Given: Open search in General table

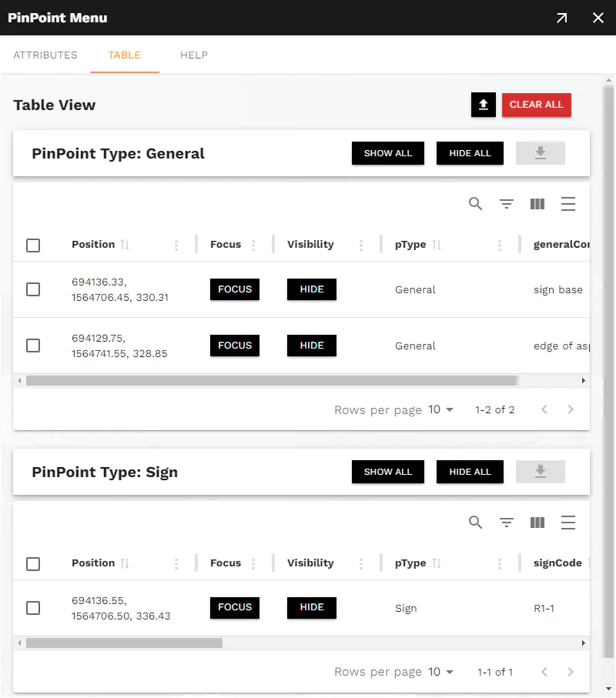Looking at the screenshot, I should [x=475, y=204].
